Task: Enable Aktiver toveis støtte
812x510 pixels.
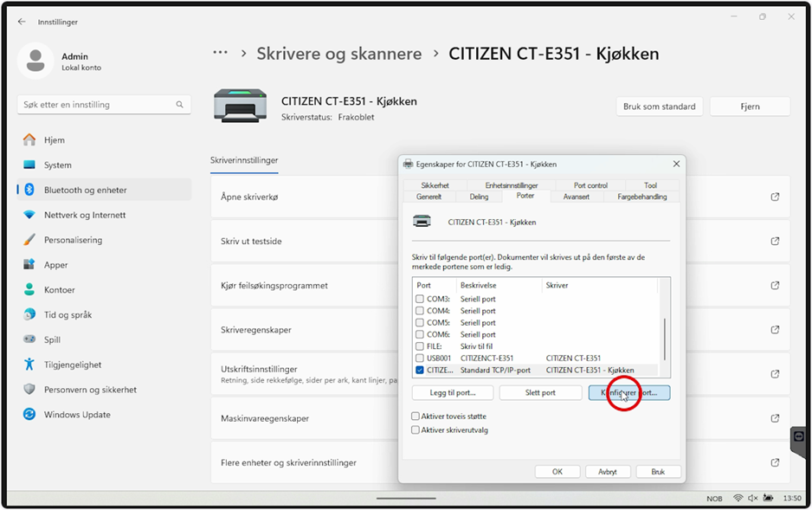Action: coord(416,416)
